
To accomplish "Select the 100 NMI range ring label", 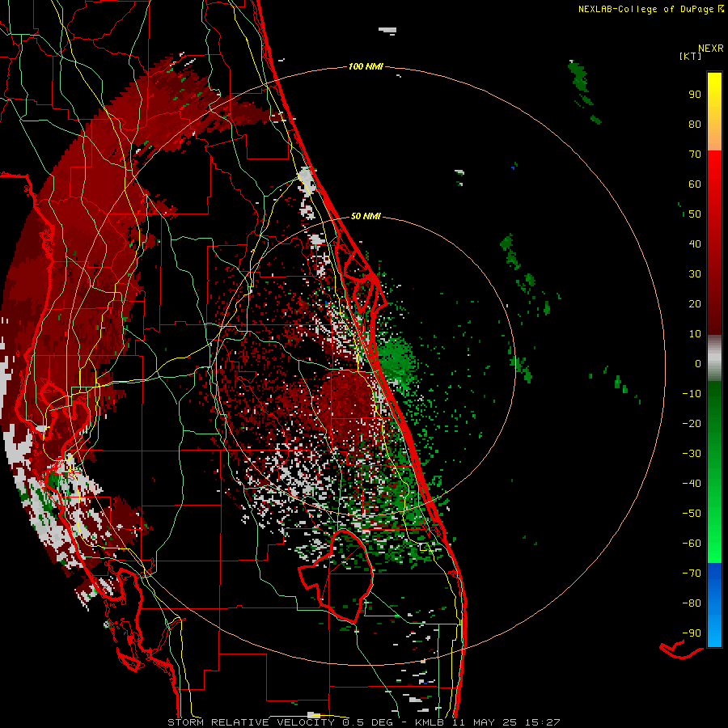I will [366, 66].
